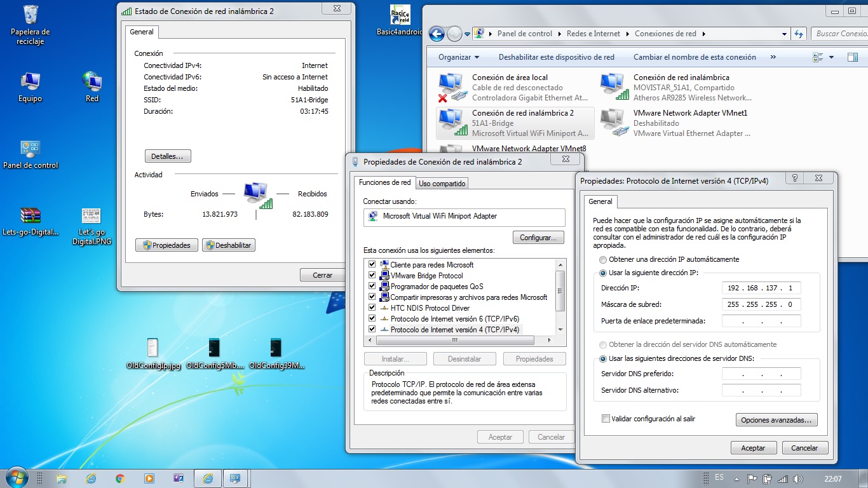The width and height of the screenshot is (868, 488).
Task: Select the Funciones de red tab
Action: pyautogui.click(x=385, y=182)
